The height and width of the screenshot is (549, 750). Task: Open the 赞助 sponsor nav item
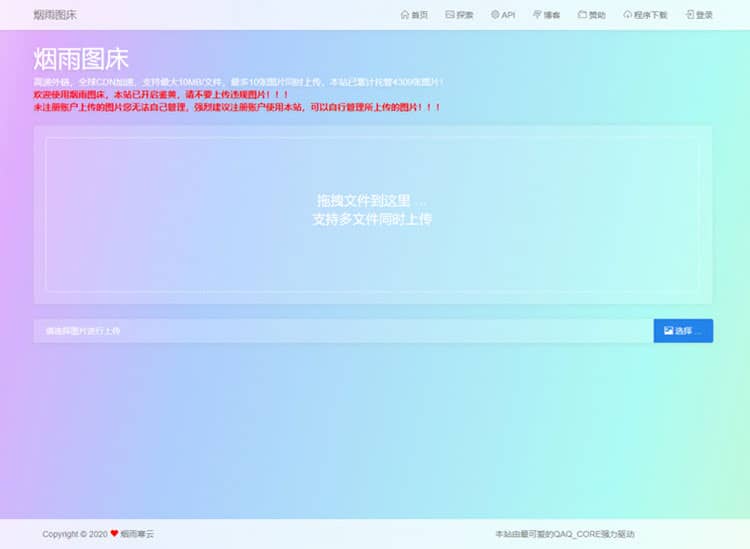point(592,15)
